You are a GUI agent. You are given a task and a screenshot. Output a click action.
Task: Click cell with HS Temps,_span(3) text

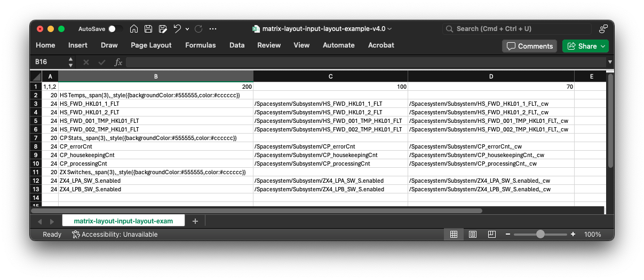tap(156, 95)
